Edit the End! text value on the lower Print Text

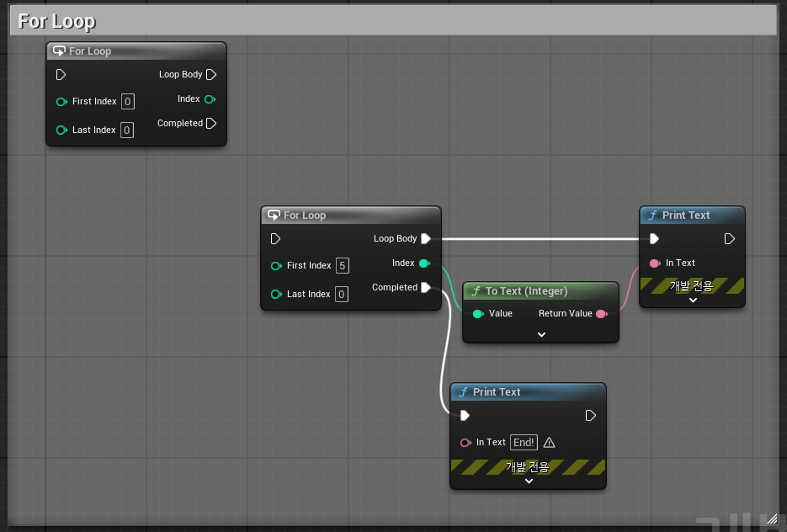point(524,443)
